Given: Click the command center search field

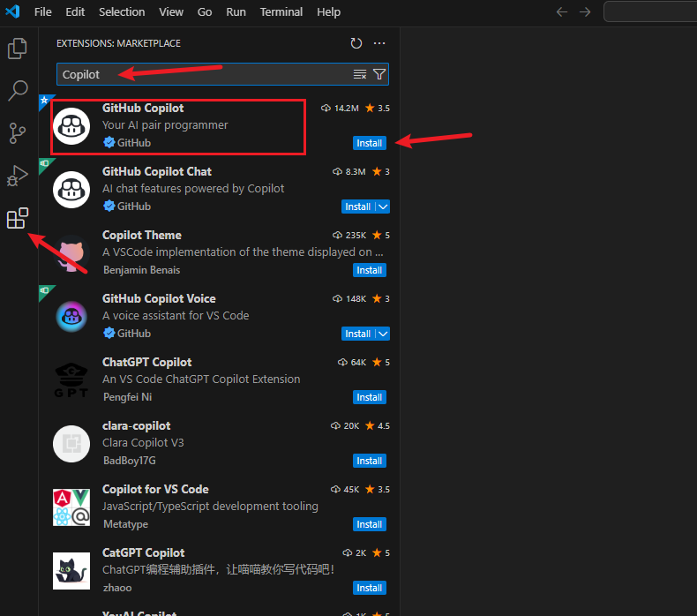Looking at the screenshot, I should tap(650, 12).
